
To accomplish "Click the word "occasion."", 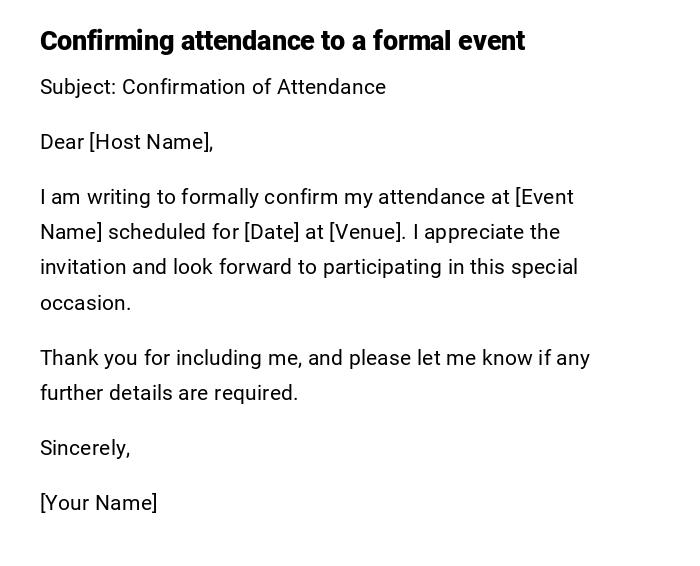I will 85,303.
